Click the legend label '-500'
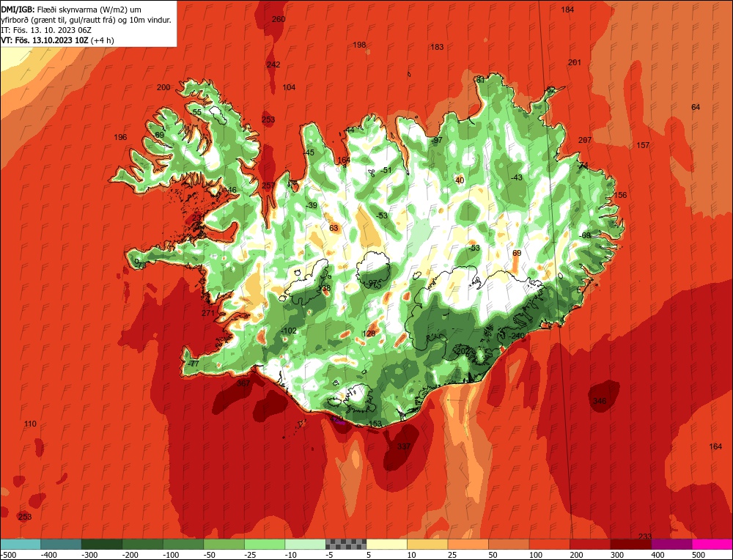The height and width of the screenshot is (560, 733). coord(8,555)
